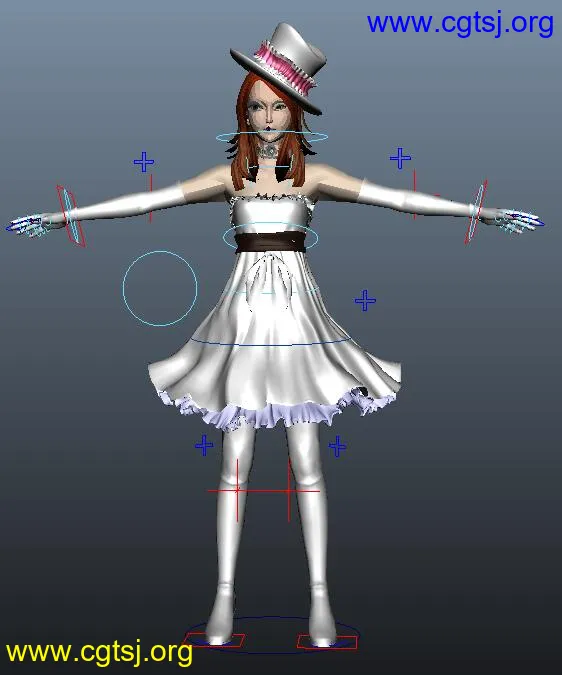Click the blue plus locator near the left knee
The width and height of the screenshot is (562, 675).
click(x=204, y=445)
